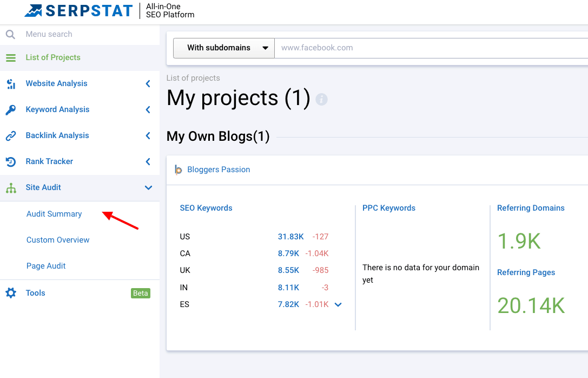Expand the Rank Tracker menu chevron
The image size is (588, 378).
(148, 161)
